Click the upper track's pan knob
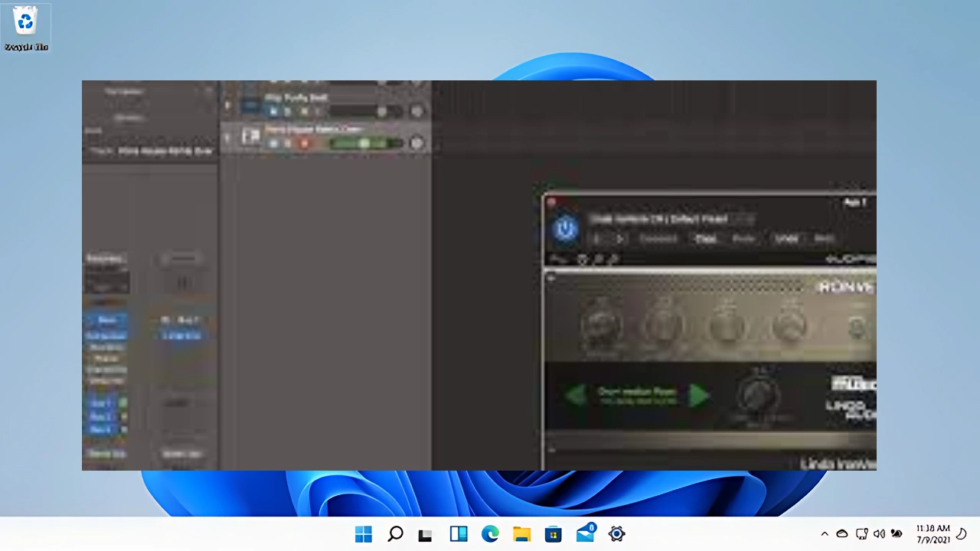 (416, 112)
